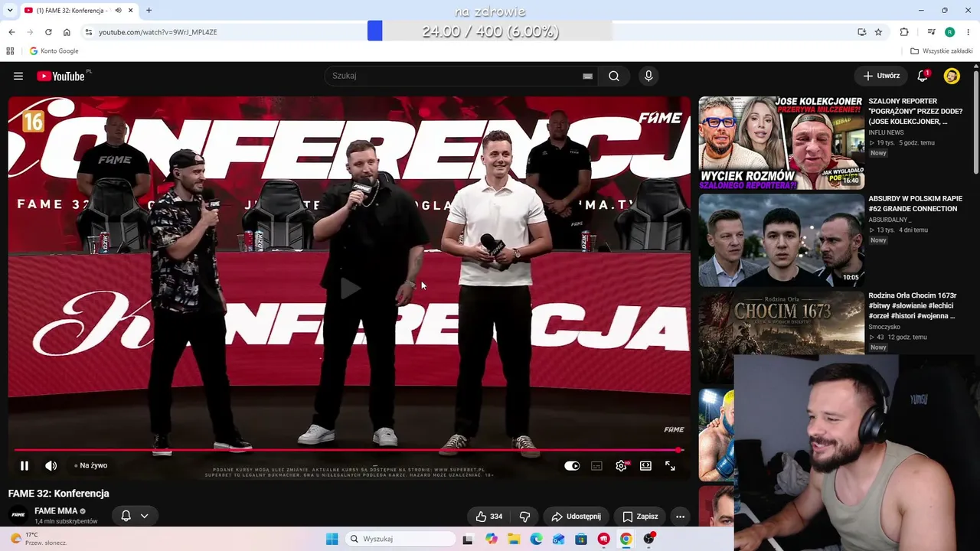Mute the video with the speaker icon
Screen dimensions: 980x551
[x=51, y=465]
